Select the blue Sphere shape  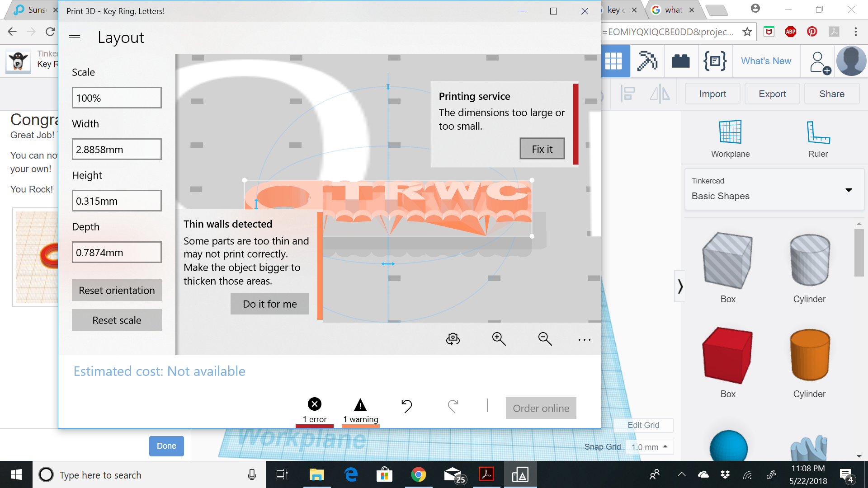(x=728, y=446)
